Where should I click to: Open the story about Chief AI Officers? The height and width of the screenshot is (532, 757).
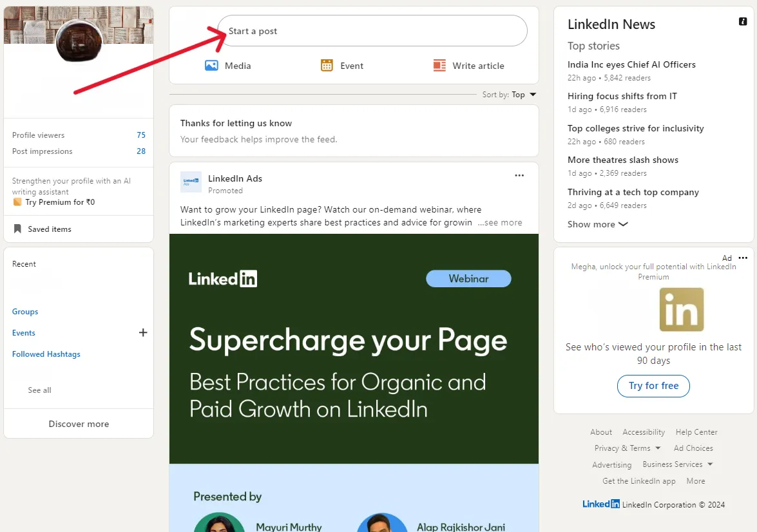[x=631, y=64]
